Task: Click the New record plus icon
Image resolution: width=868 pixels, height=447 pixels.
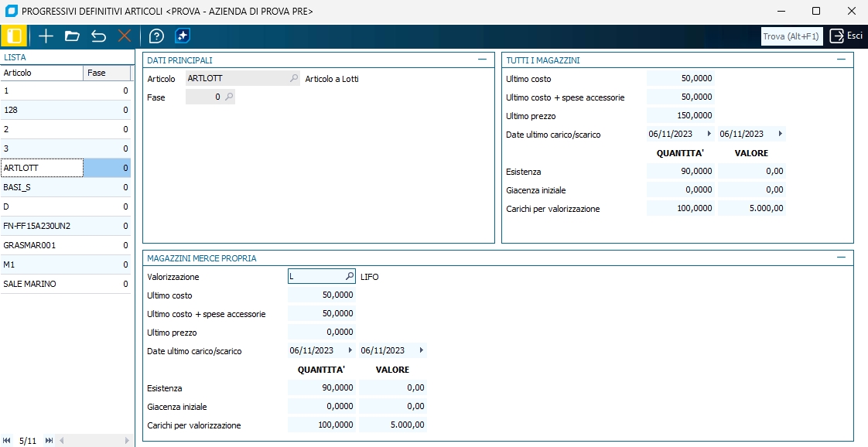Action: point(46,36)
